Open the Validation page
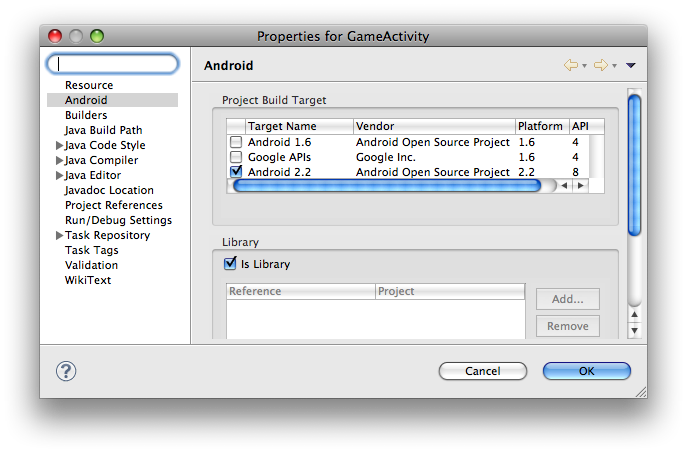This screenshot has height=453, width=687. click(92, 265)
